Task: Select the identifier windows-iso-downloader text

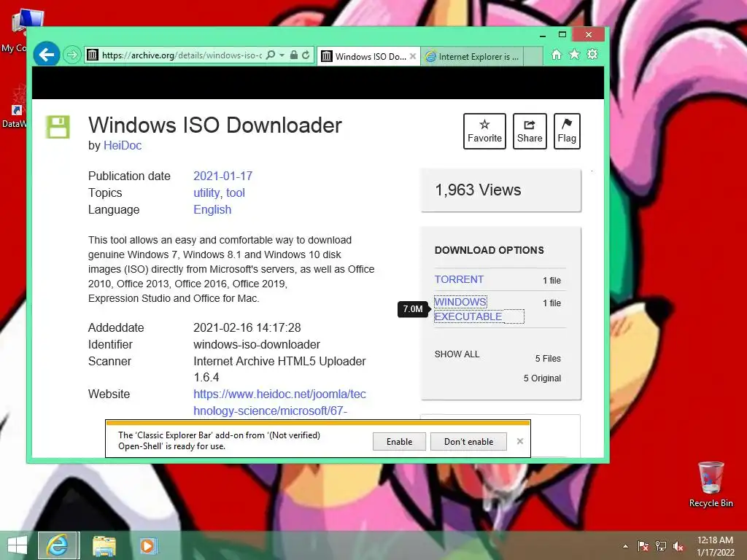Action: click(x=257, y=344)
